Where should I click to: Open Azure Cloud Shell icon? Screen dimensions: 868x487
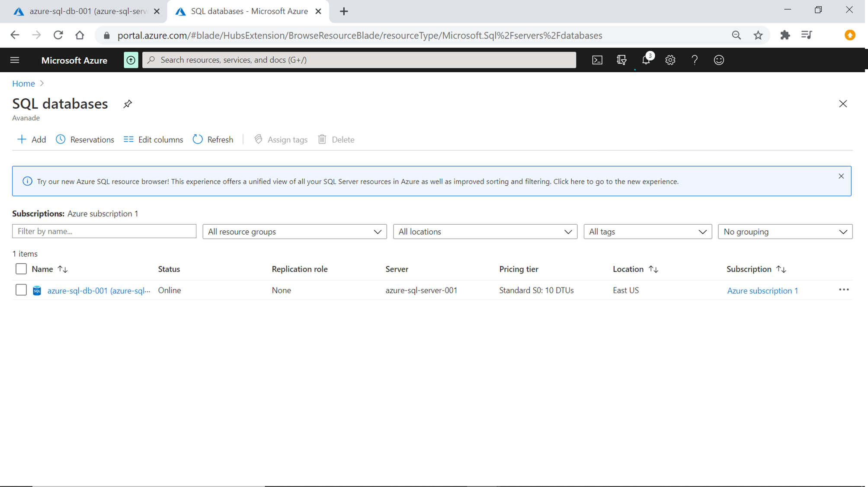[597, 60]
